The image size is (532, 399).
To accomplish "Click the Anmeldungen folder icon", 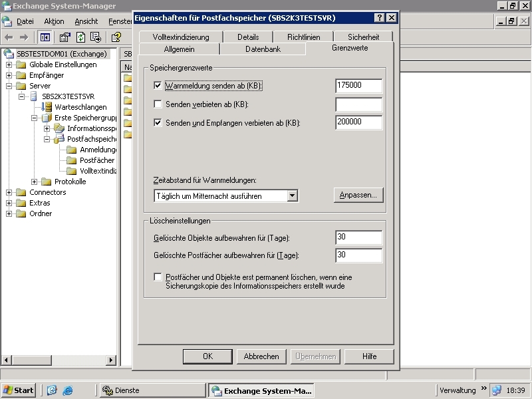I will (x=72, y=150).
